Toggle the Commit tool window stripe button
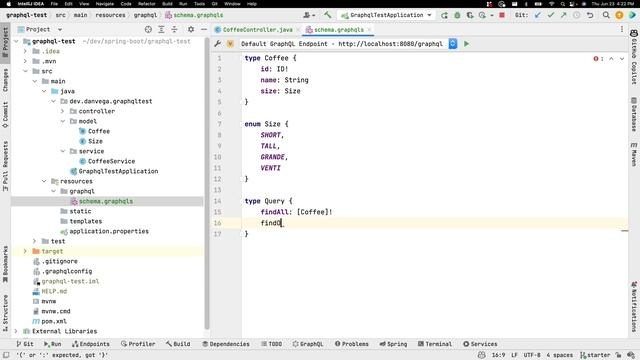The width and height of the screenshot is (640, 360). click(5, 115)
